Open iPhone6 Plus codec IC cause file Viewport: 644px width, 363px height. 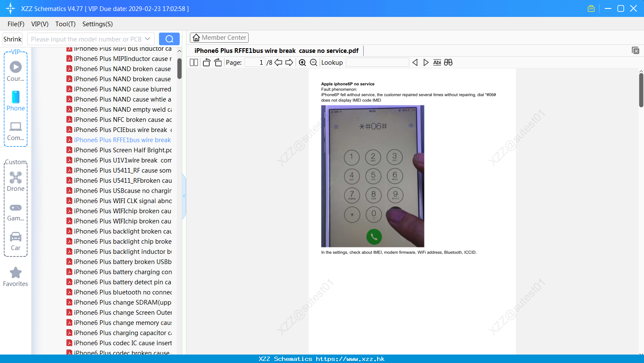[x=119, y=343]
